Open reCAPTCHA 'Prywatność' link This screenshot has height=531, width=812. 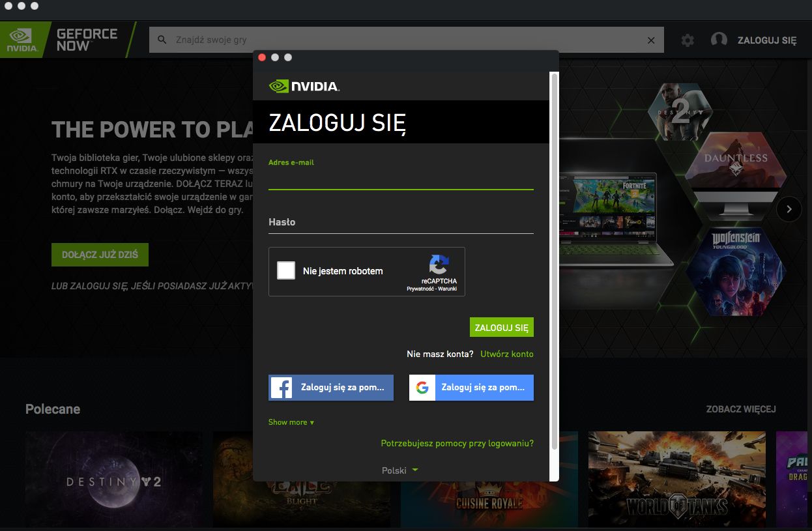(420, 289)
